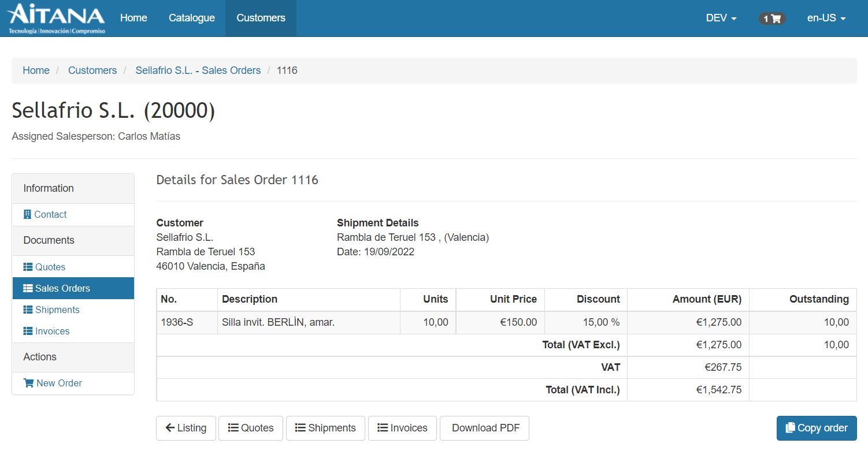
Task: Click the VAT amount €267.75
Action: (x=723, y=367)
